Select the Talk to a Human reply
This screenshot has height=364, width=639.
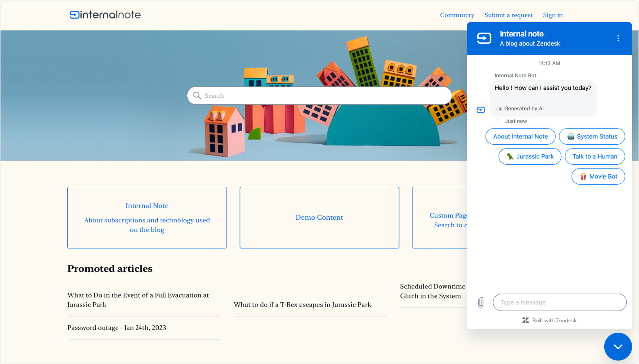pos(595,156)
